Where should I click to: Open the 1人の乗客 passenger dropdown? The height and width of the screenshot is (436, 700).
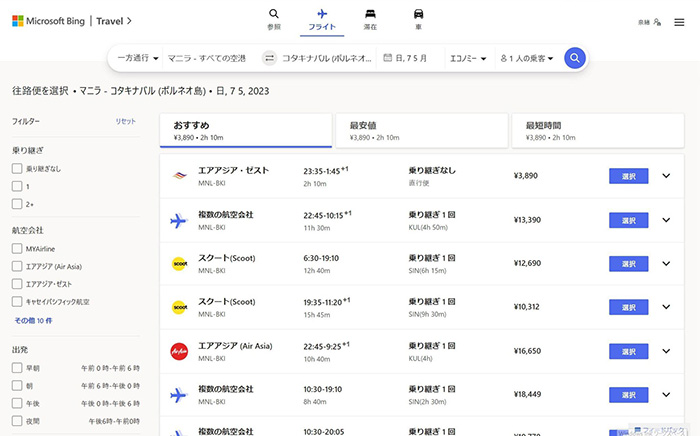(x=527, y=58)
